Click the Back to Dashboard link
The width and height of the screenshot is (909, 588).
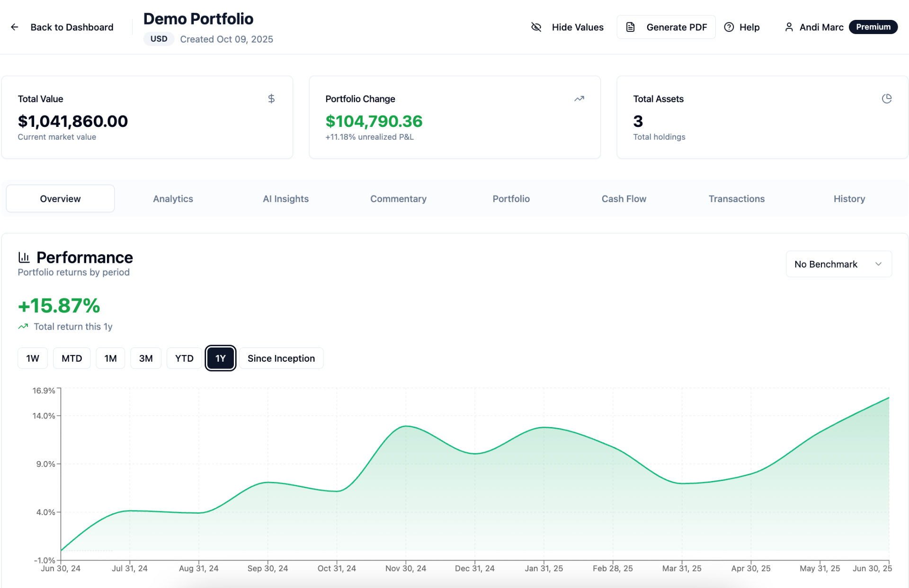point(71,27)
